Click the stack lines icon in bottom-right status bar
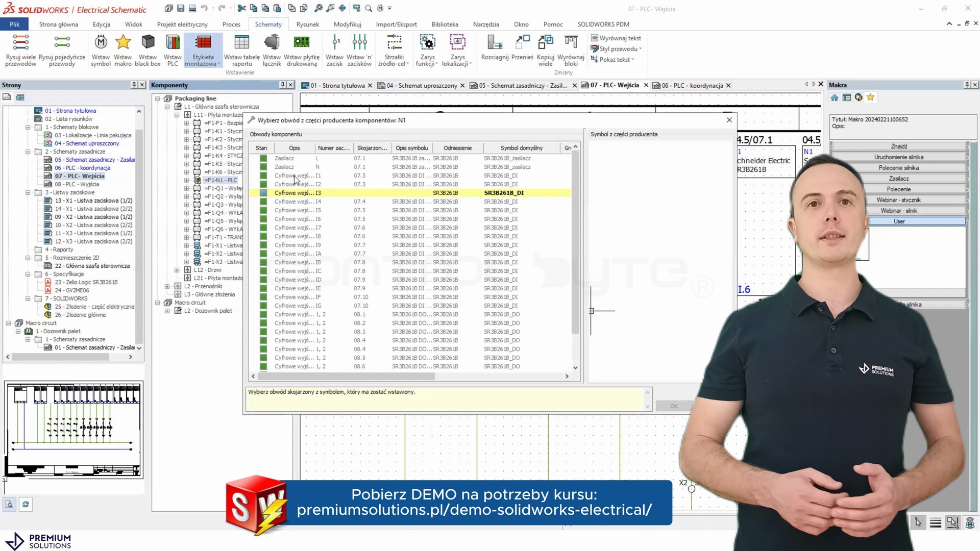This screenshot has height=551, width=980. [936, 522]
